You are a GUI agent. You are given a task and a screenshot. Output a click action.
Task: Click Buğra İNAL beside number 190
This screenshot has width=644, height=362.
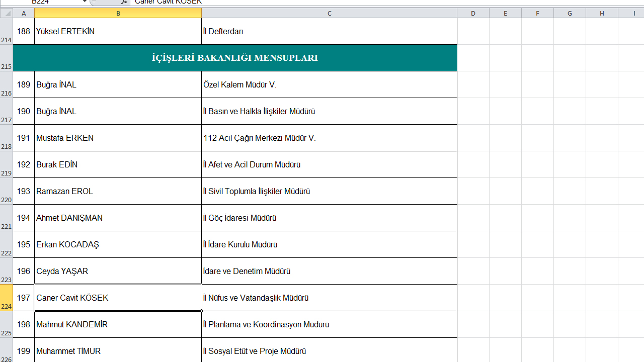click(118, 111)
